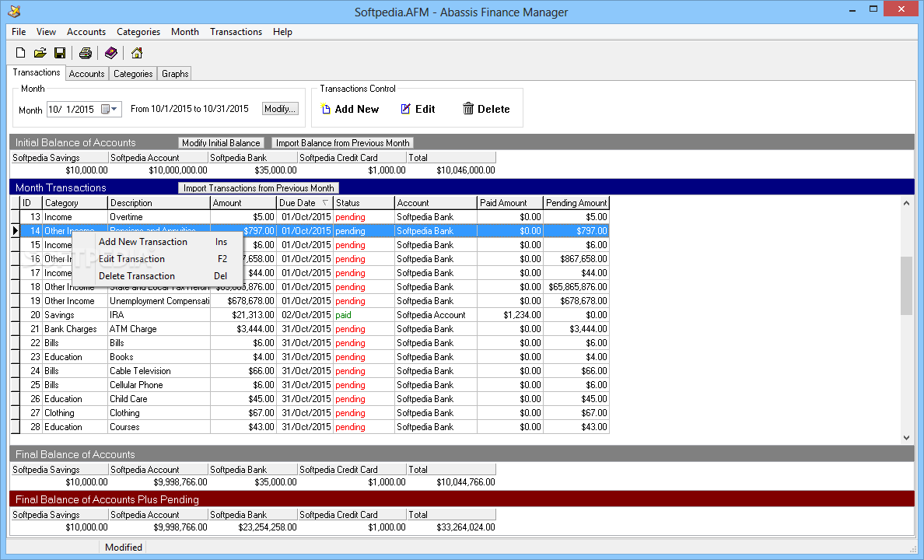Click the Paid Amount column header
This screenshot has width=924, height=560.
509,203
